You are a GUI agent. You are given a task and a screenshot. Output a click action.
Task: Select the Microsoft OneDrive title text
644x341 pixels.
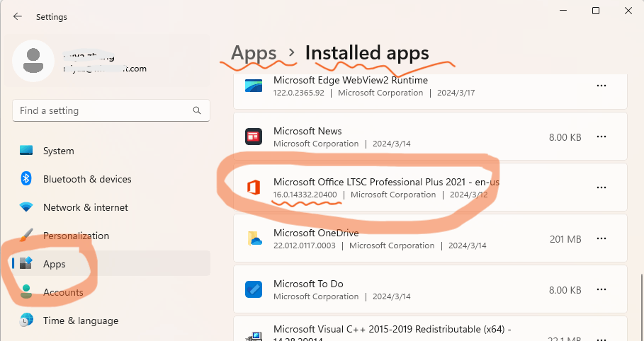pos(316,233)
